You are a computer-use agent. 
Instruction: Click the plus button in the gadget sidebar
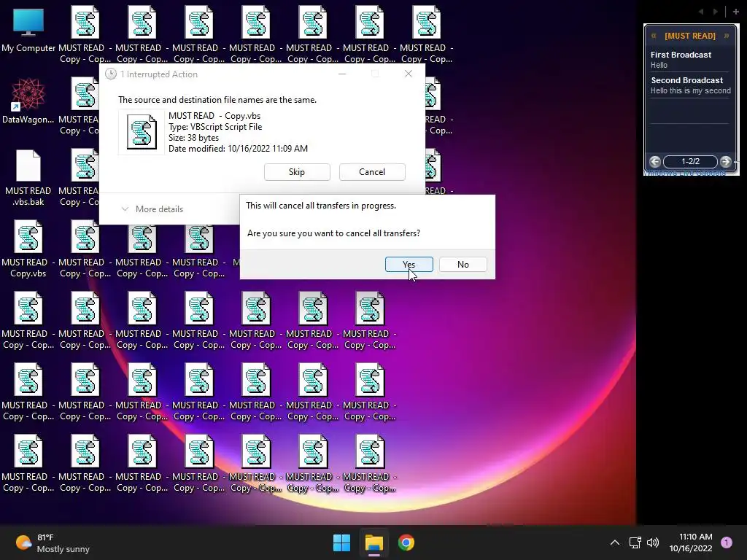coord(735,12)
